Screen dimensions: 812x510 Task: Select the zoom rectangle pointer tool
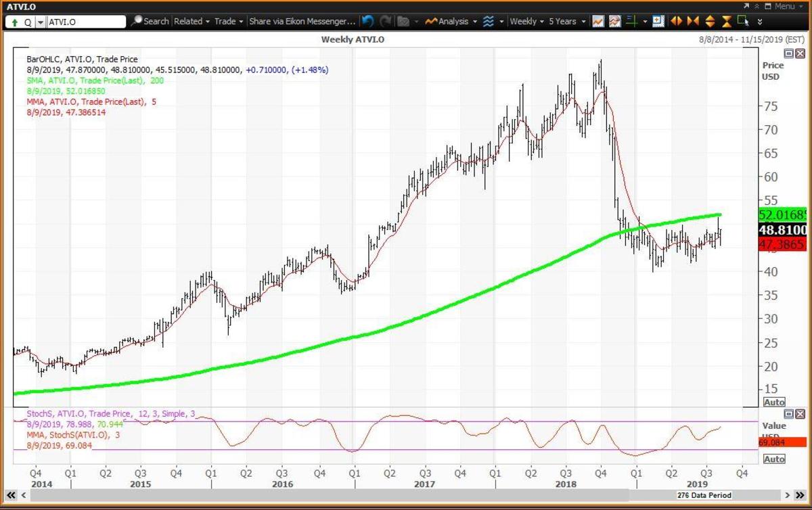pos(744,21)
